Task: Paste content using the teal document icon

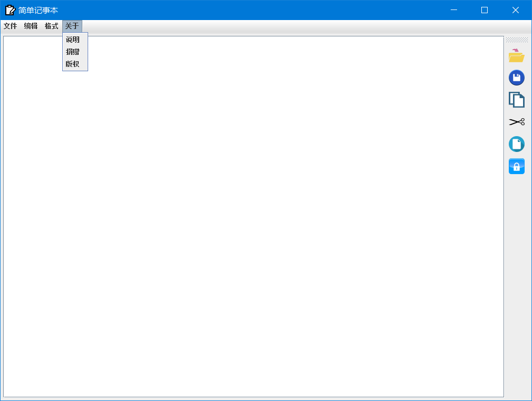Action: (x=517, y=144)
